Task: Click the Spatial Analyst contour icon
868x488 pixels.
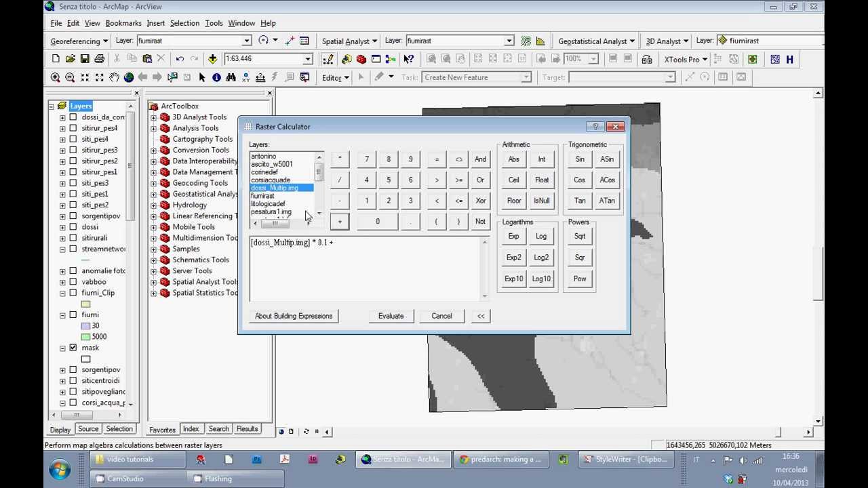Action: 526,41
